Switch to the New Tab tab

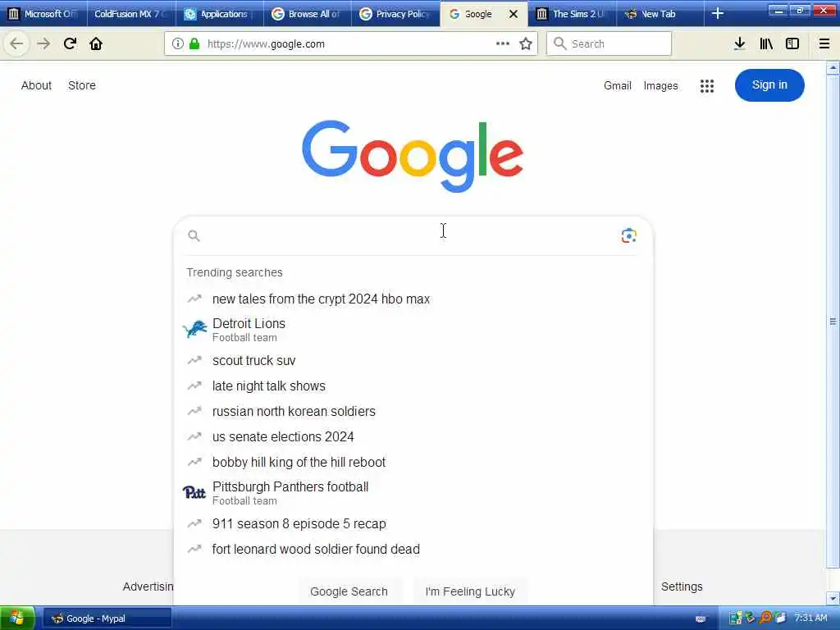(x=660, y=14)
